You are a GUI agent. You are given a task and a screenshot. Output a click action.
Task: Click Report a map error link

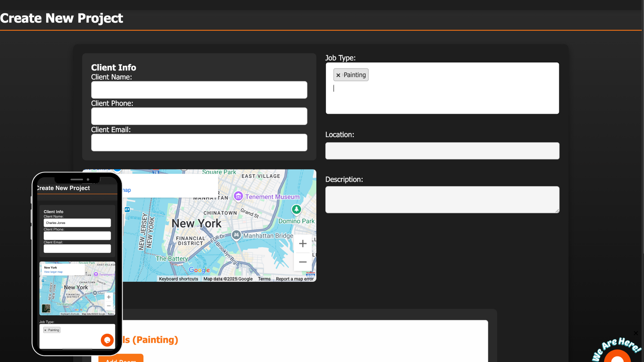pos(294,279)
